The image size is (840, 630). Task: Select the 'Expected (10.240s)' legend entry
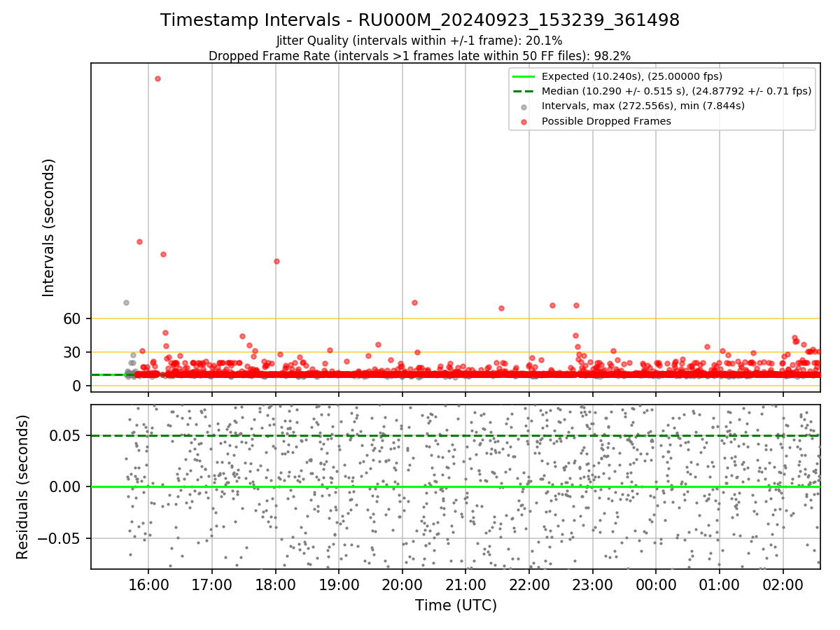[x=632, y=76]
